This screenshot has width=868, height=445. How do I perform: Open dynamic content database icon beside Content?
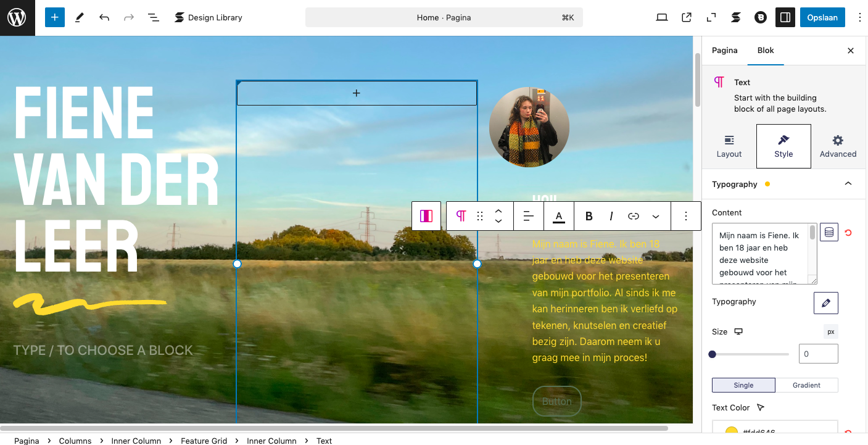[829, 233]
